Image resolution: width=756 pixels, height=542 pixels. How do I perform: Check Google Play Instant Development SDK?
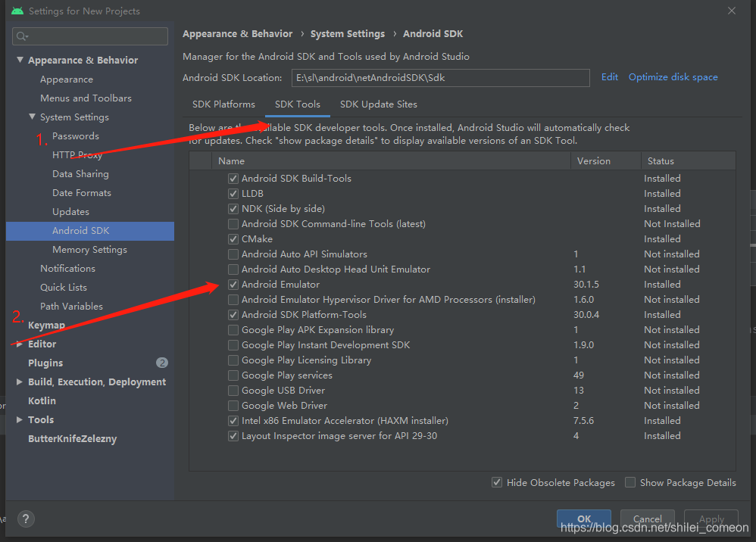click(x=233, y=345)
